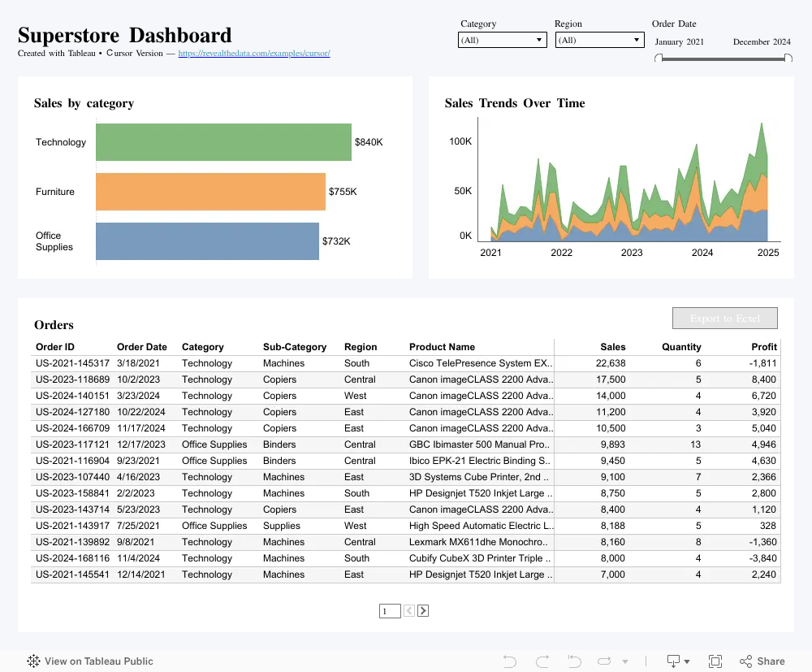
Task: Click the Export to Excel button
Action: (725, 319)
